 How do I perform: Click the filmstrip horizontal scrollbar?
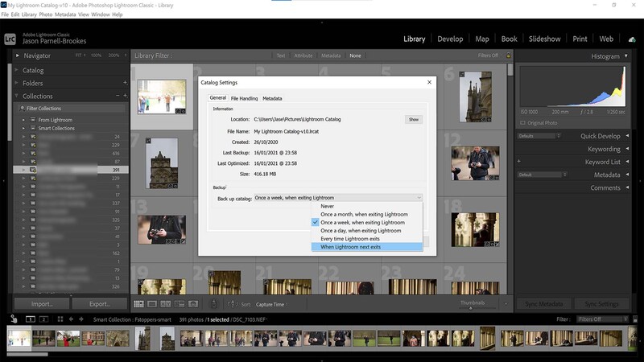(27, 354)
